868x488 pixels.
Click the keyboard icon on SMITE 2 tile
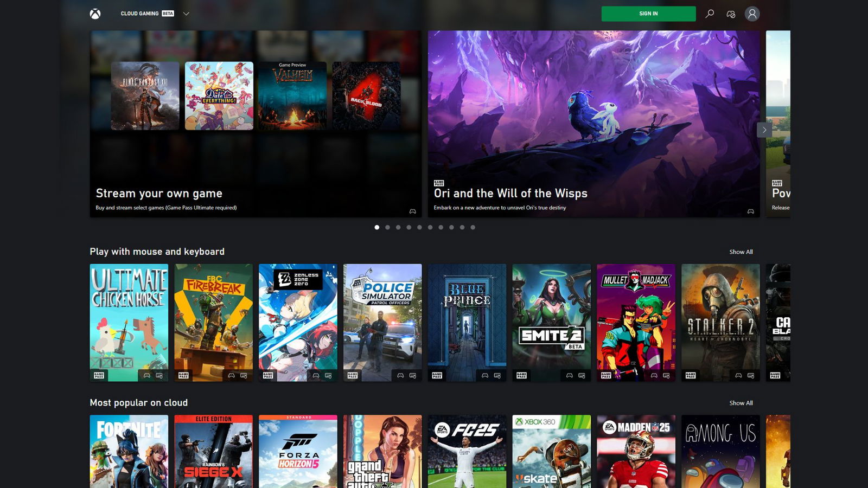[582, 374]
